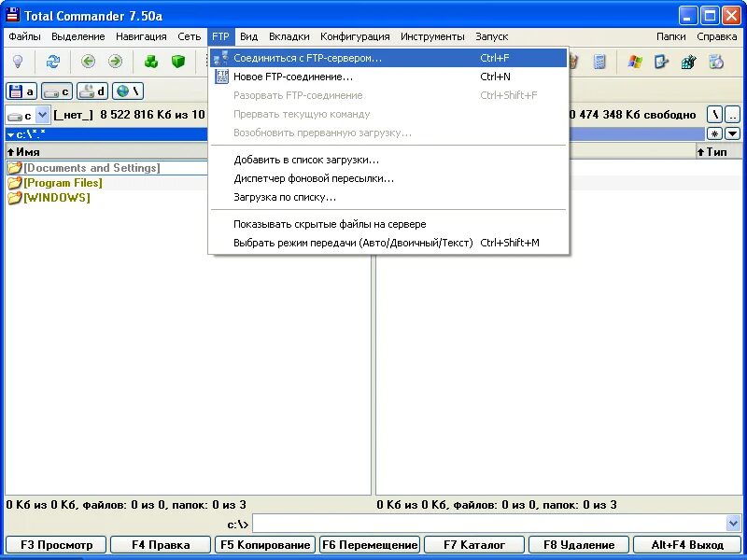Click the new FTP connection icon
The image size is (747, 560).
pos(221,77)
